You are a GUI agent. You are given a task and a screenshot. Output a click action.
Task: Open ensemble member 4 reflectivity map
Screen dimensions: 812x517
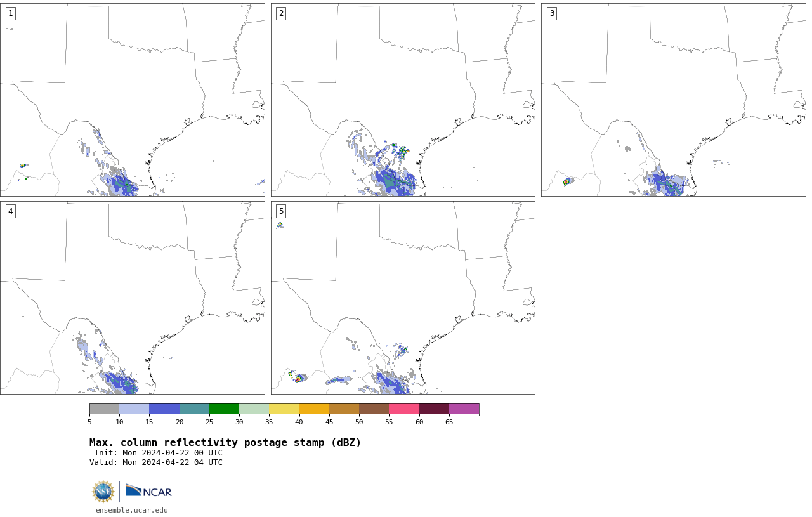(x=133, y=298)
